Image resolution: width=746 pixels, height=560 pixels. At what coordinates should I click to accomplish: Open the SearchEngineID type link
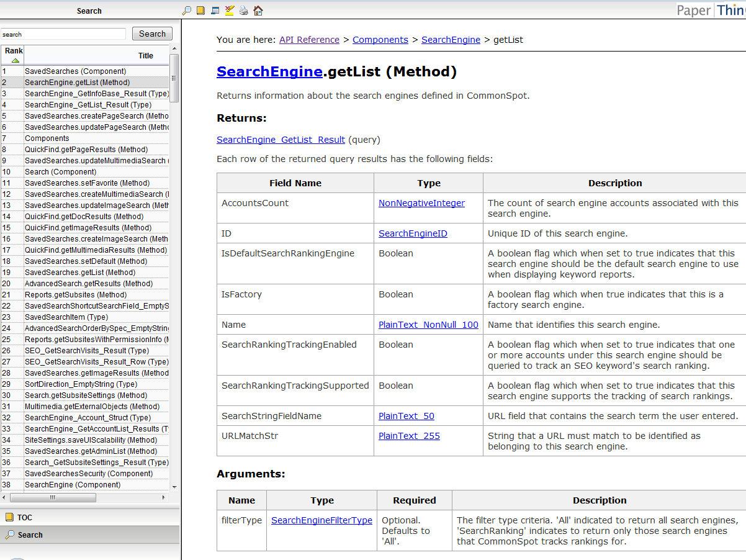pos(413,233)
